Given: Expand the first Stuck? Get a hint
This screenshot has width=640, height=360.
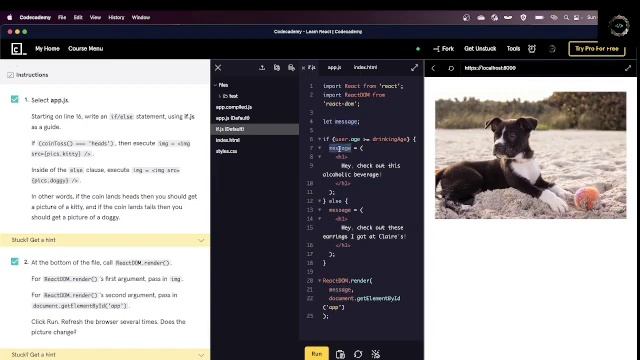Looking at the screenshot, I should (105, 240).
